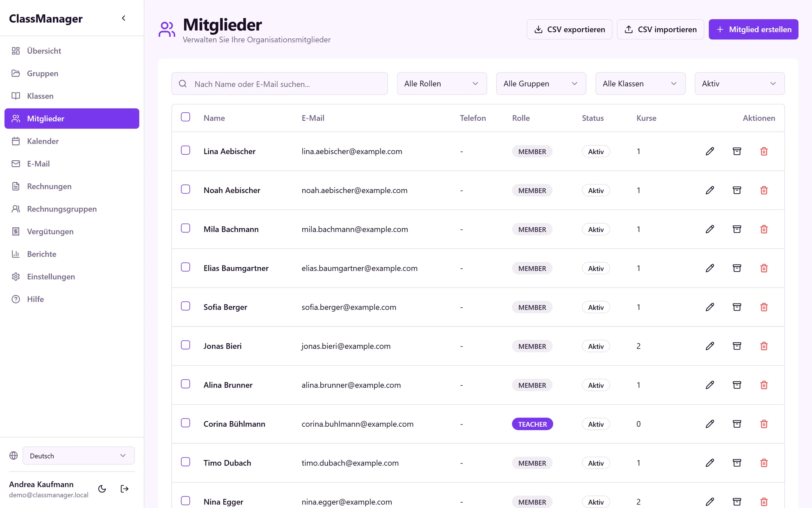Screen dimensions: 812x508
Task: Click the email sofia.berger@example.com
Action: coord(349,307)
